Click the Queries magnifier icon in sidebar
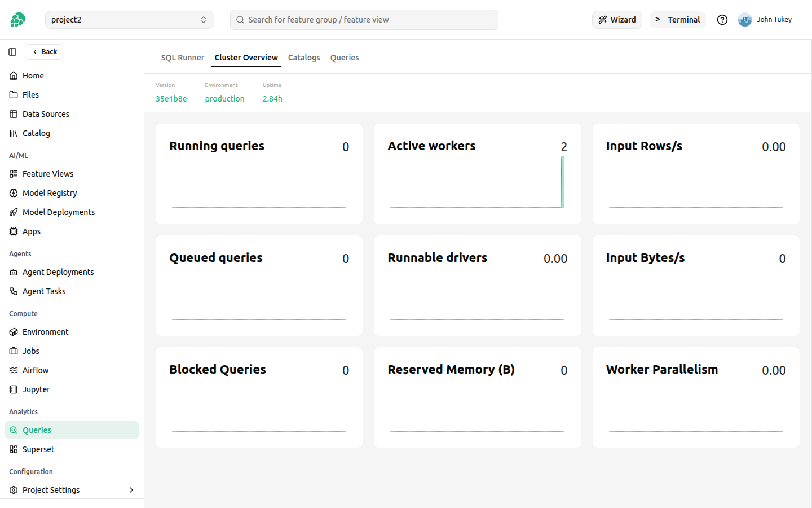The width and height of the screenshot is (812, 508). click(x=14, y=430)
